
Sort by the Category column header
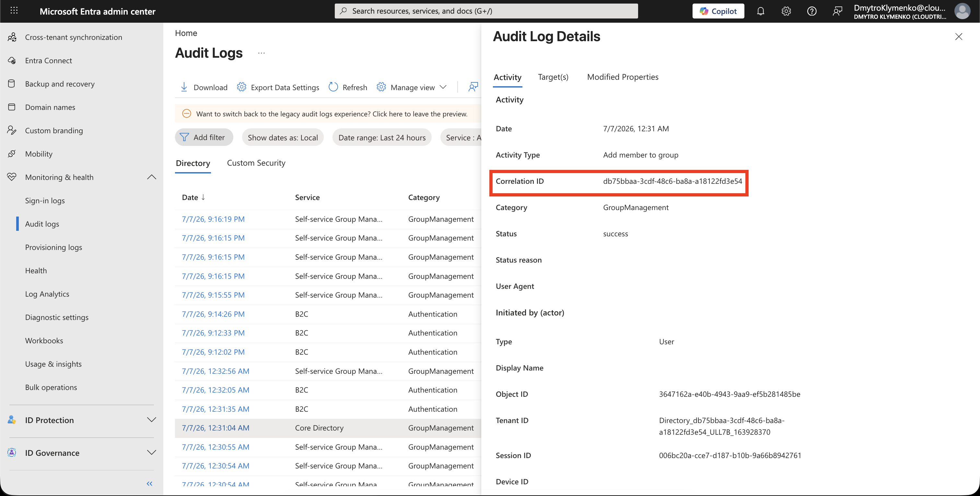click(424, 197)
